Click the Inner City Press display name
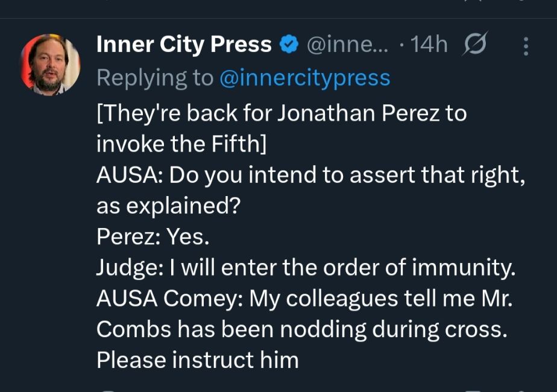 [x=184, y=45]
